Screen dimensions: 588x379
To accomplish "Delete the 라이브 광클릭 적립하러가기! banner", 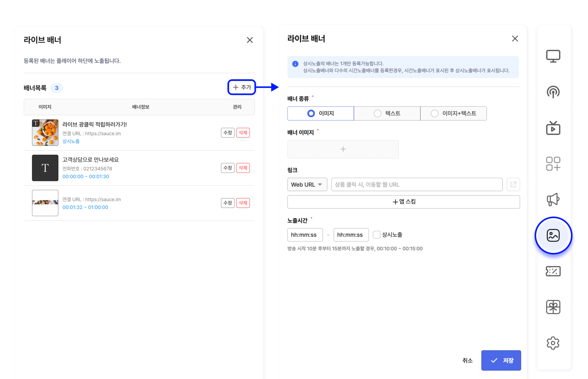I will [243, 133].
